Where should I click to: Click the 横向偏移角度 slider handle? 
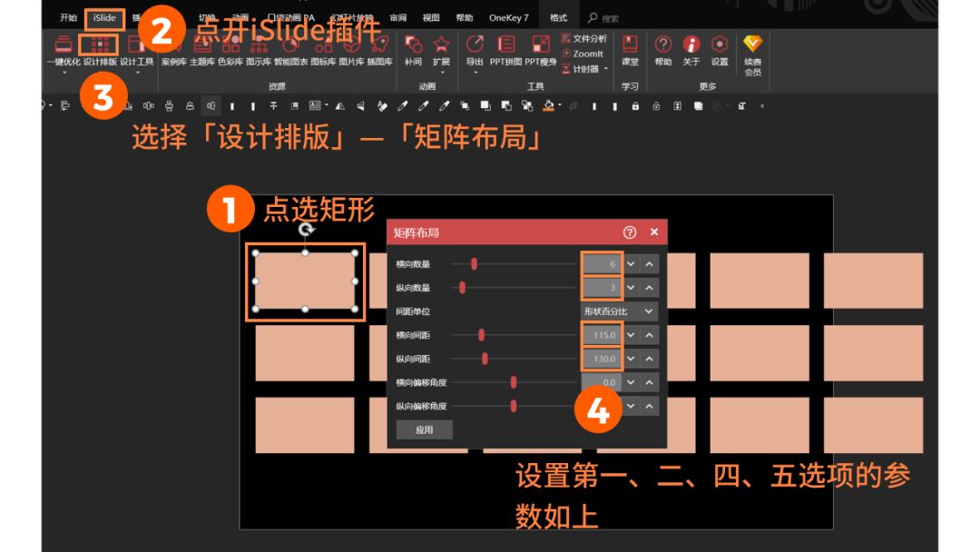point(514,382)
